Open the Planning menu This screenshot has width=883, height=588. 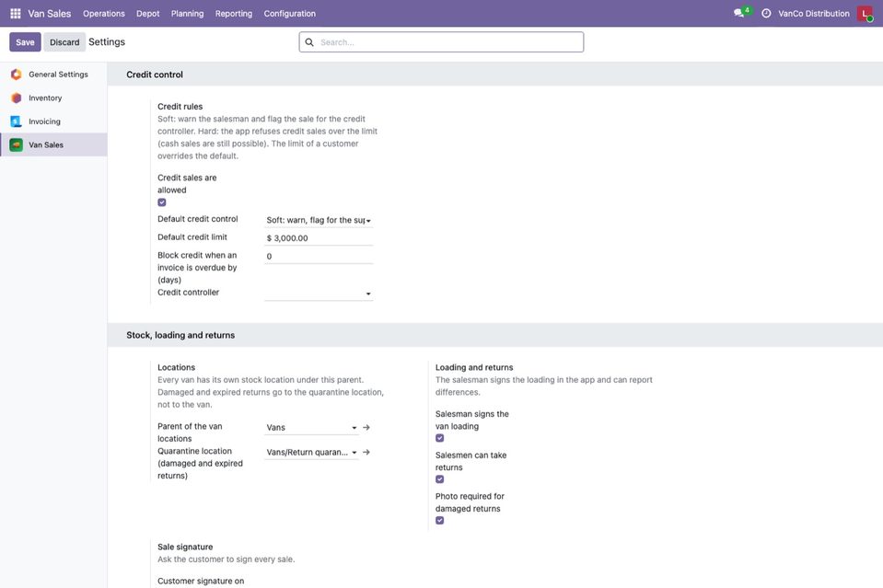point(188,14)
